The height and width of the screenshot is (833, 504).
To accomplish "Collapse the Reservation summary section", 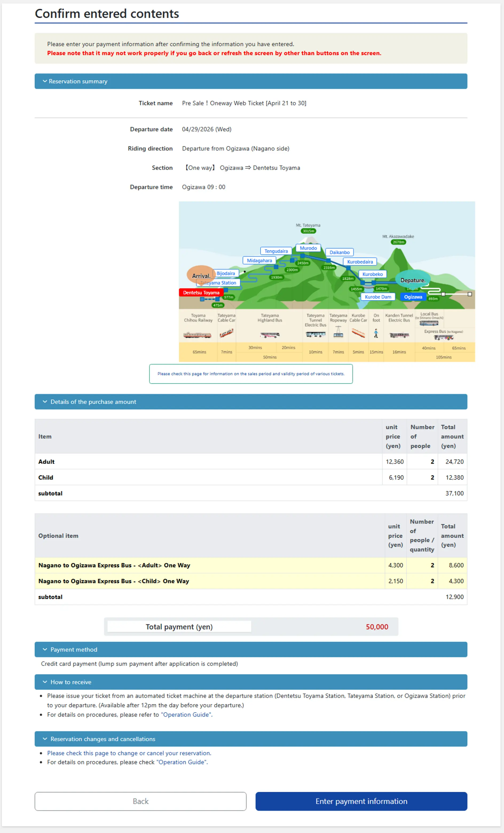I will tap(78, 81).
